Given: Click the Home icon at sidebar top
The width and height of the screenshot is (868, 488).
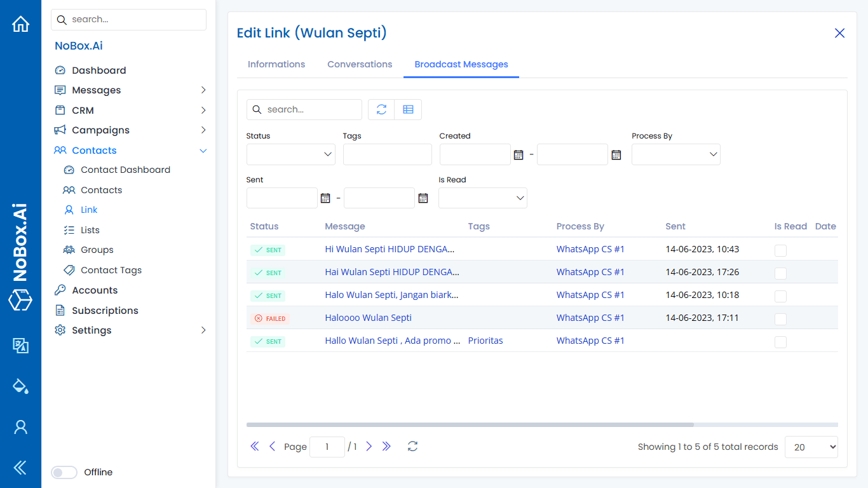Looking at the screenshot, I should pyautogui.click(x=20, y=23).
